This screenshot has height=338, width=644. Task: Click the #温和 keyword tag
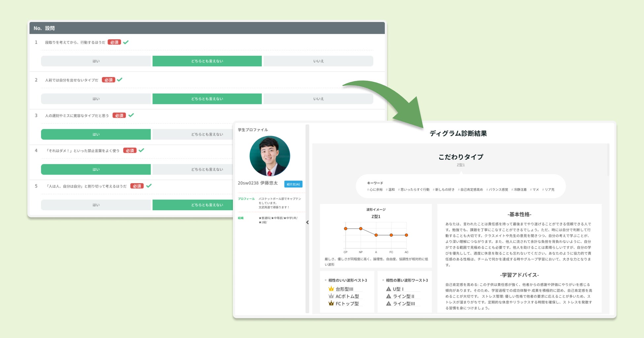click(x=390, y=189)
